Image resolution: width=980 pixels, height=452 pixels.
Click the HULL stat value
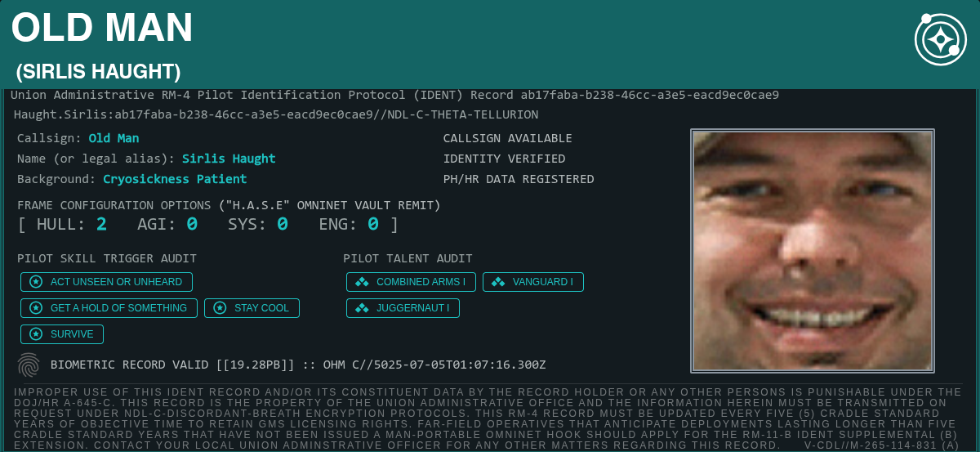(x=102, y=224)
